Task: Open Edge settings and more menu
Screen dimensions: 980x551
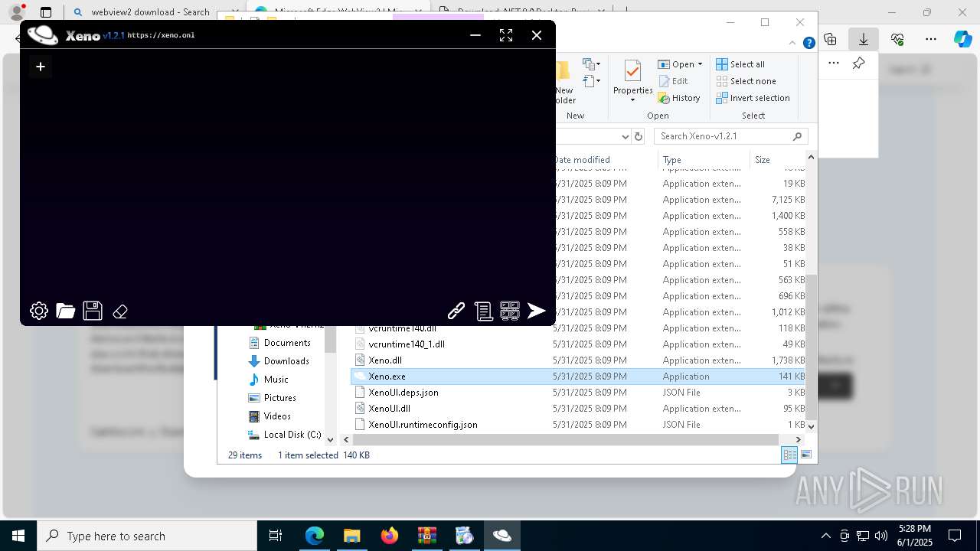Action: (x=931, y=39)
